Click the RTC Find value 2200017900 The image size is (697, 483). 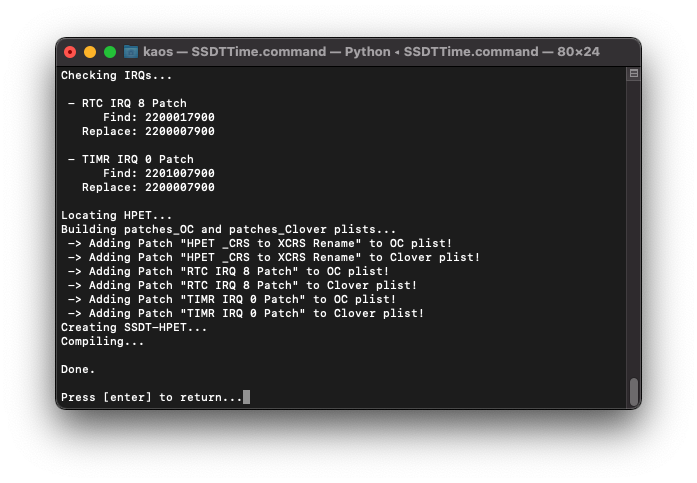pos(179,117)
